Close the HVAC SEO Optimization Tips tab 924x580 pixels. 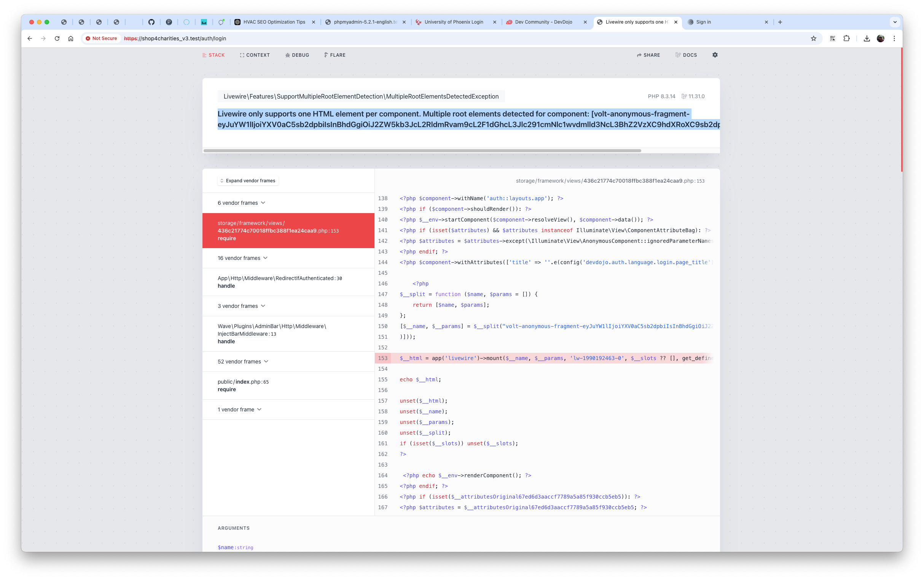coord(313,22)
